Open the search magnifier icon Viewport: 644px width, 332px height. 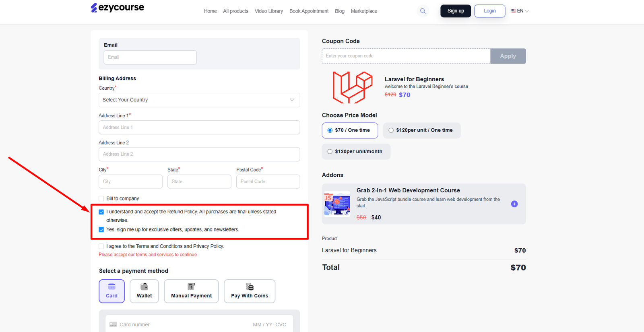[423, 11]
